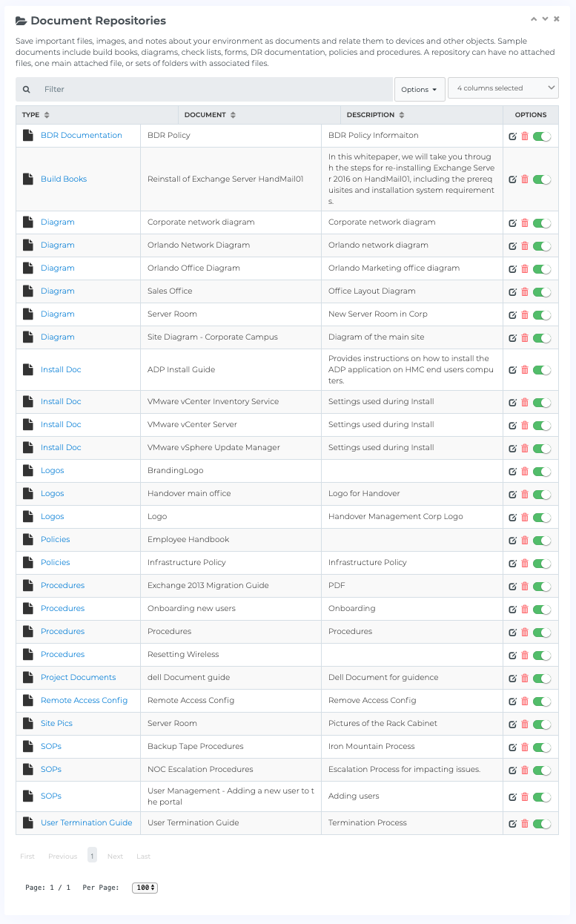Click page 1 in pagination

[92, 855]
